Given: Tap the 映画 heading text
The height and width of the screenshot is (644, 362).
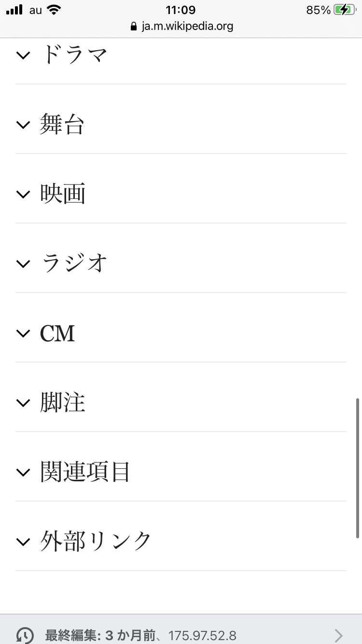Looking at the screenshot, I should (63, 195).
